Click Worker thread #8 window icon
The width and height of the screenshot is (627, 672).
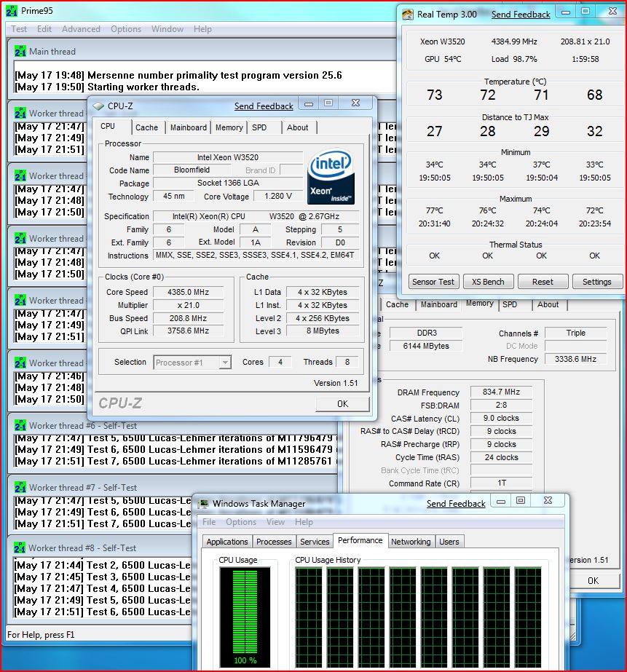tap(19, 548)
